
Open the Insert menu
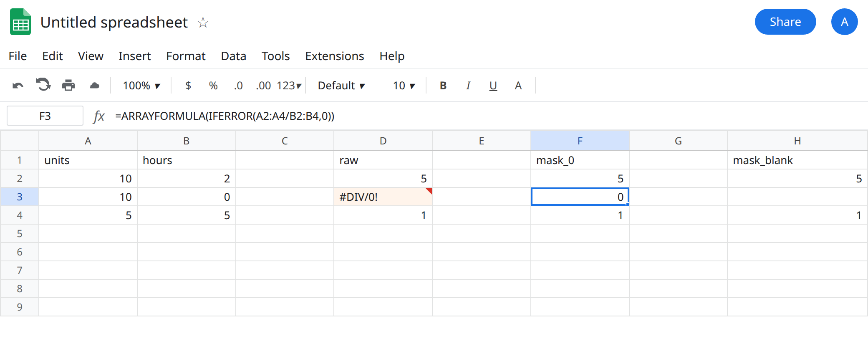click(134, 56)
